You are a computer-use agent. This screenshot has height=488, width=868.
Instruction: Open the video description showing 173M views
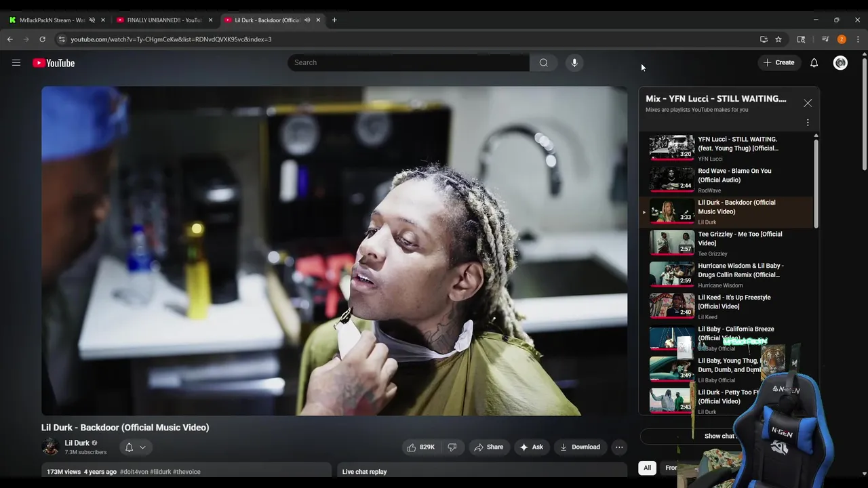186,471
